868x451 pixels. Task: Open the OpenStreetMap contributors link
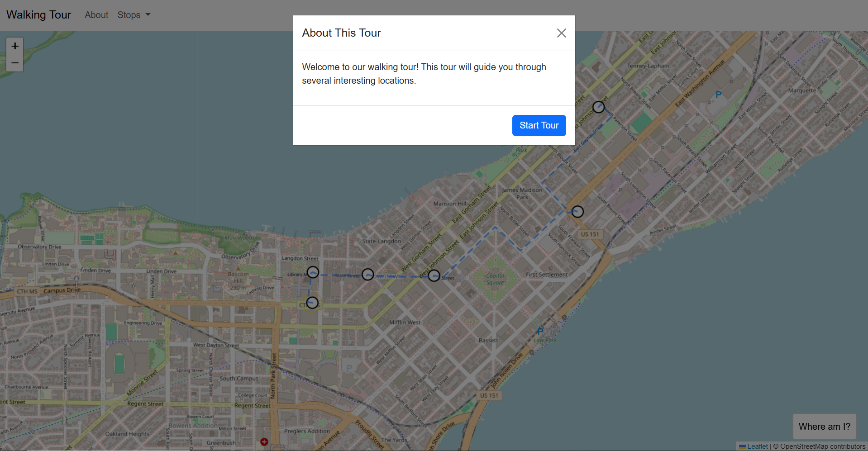(x=822, y=446)
